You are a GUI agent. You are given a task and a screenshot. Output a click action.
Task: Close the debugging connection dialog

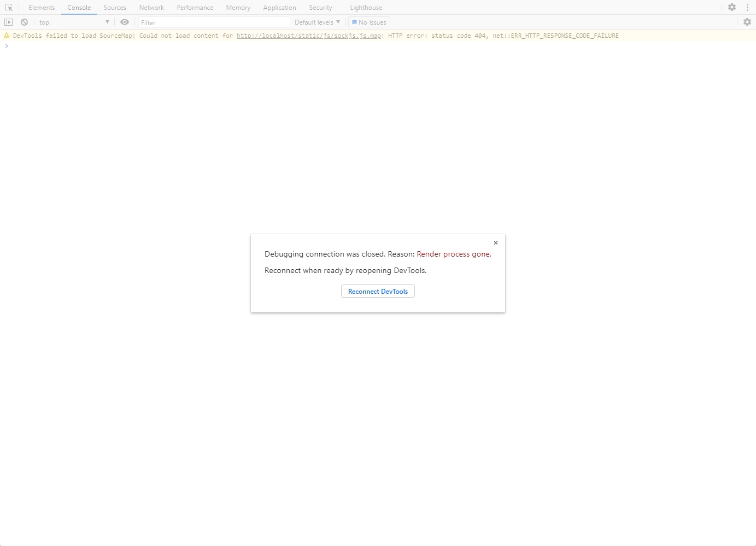pos(496,243)
